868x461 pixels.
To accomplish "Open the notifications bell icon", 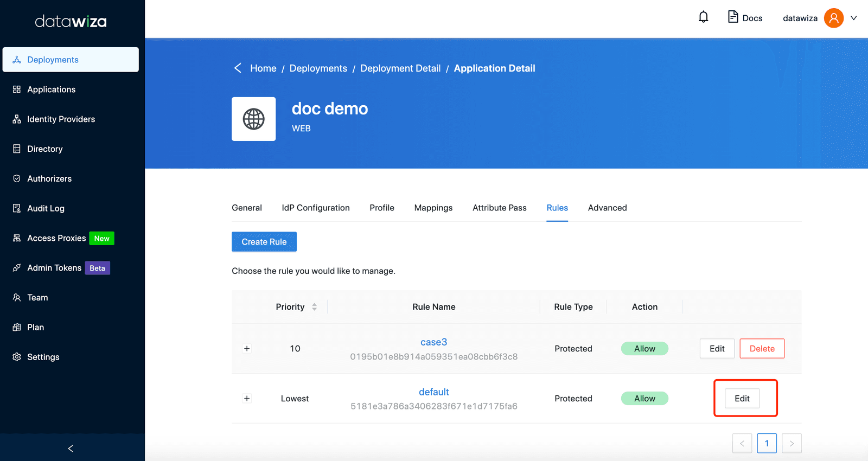I will (703, 17).
